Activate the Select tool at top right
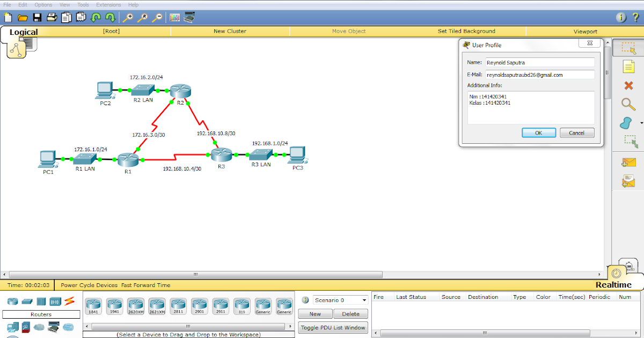Image resolution: width=644 pixels, height=338 pixels. pos(628,47)
